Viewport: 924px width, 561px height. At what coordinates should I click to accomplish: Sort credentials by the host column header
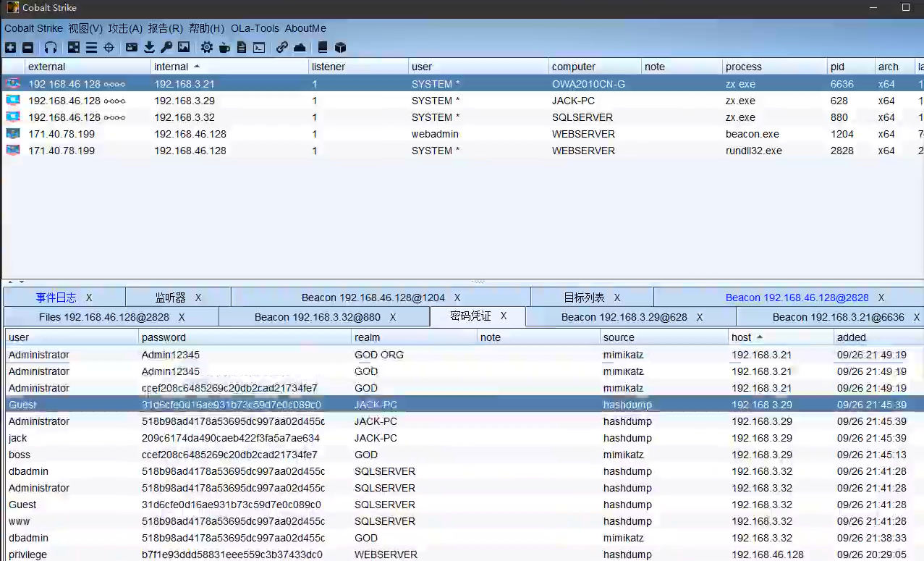point(742,337)
